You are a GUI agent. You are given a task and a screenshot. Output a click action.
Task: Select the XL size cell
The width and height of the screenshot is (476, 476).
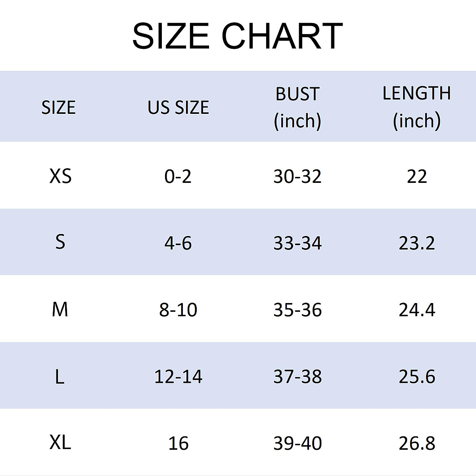60,442
